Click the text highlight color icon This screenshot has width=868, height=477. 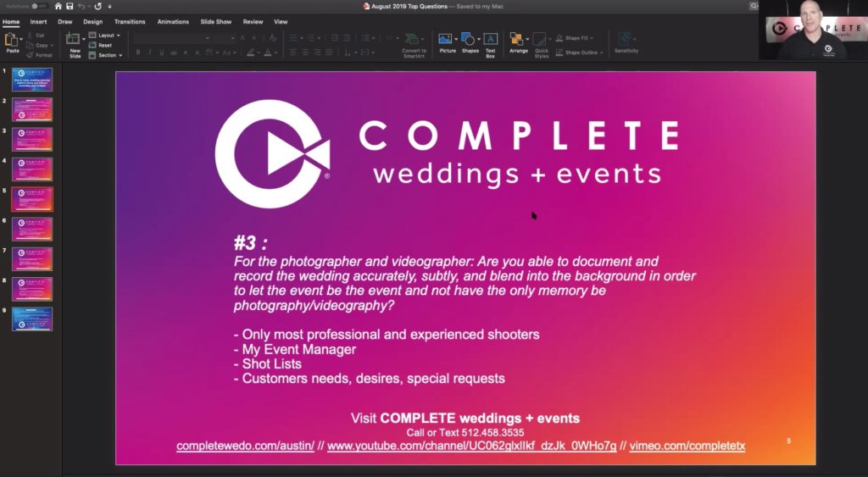[251, 53]
